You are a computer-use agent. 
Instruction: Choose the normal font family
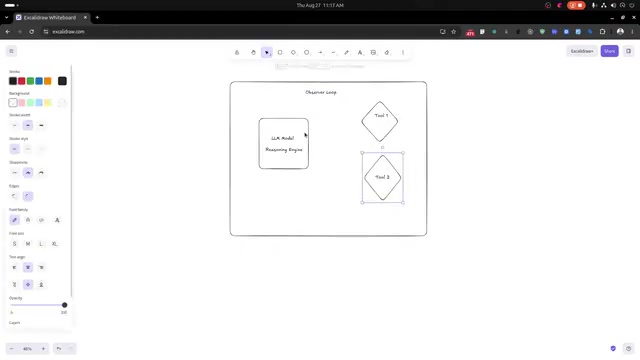coord(28,220)
